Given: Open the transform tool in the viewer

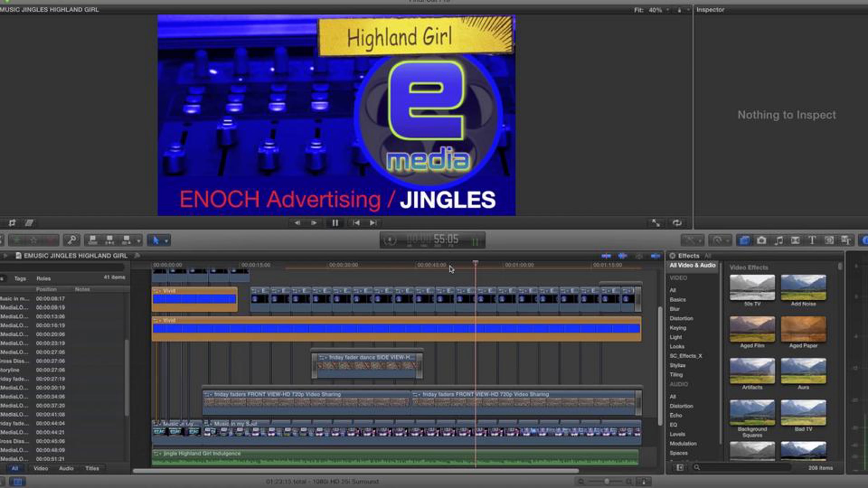Looking at the screenshot, I should 12,223.
